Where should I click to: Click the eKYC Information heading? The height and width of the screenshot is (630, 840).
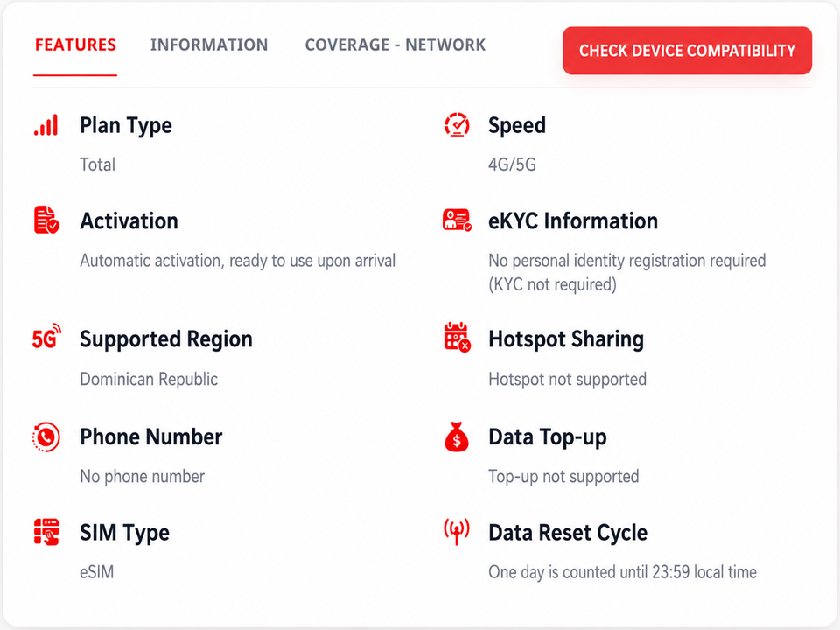click(x=573, y=220)
